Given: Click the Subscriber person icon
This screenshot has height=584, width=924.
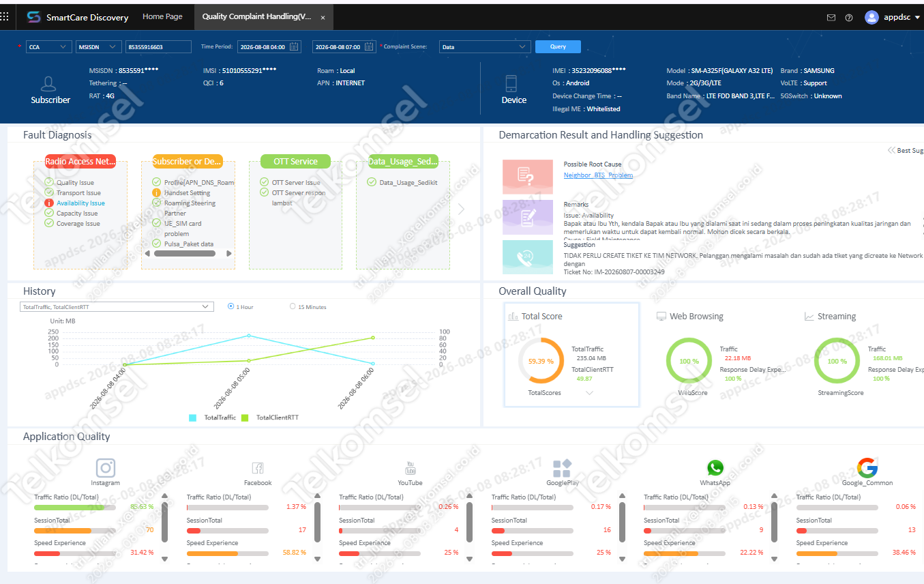Looking at the screenshot, I should (48, 84).
